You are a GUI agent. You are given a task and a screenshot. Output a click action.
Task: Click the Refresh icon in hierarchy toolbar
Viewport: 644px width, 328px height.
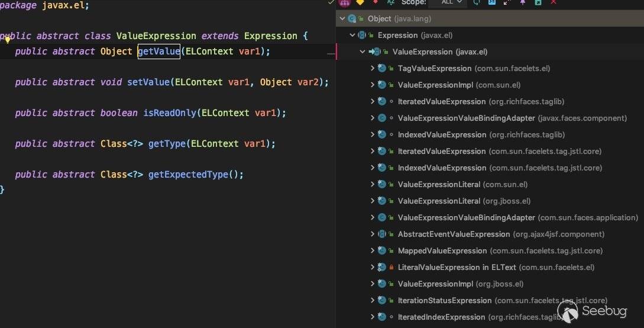(x=477, y=2)
